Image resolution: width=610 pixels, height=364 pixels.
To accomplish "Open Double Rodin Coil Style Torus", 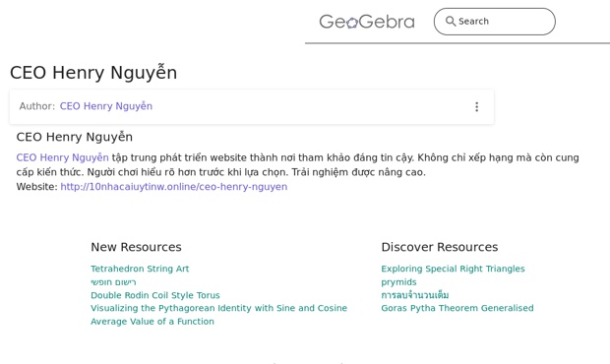I will tap(155, 295).
